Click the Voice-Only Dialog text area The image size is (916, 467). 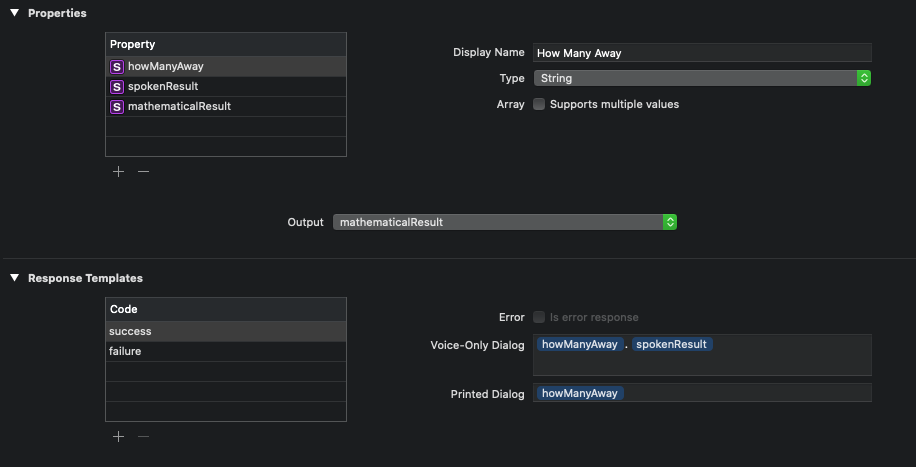[x=702, y=355]
